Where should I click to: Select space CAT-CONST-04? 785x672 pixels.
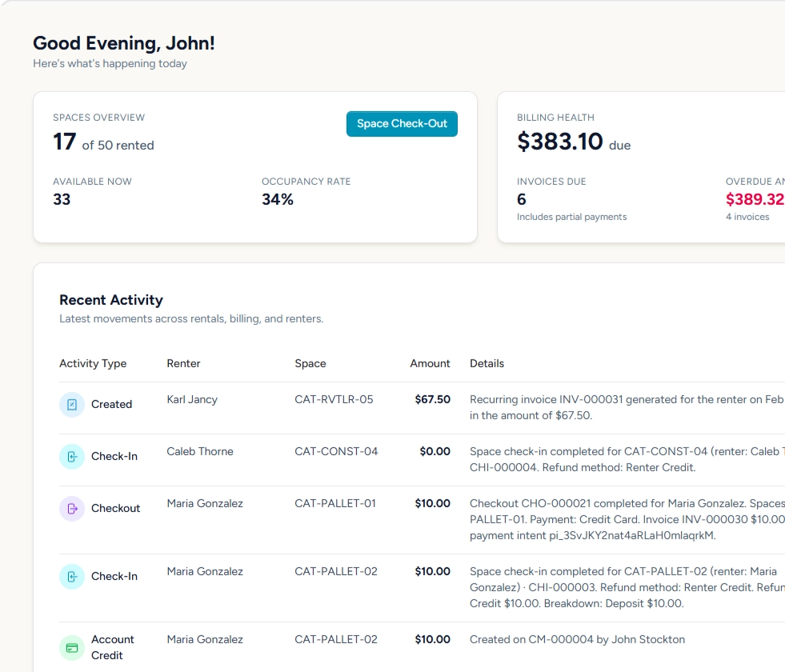click(336, 451)
